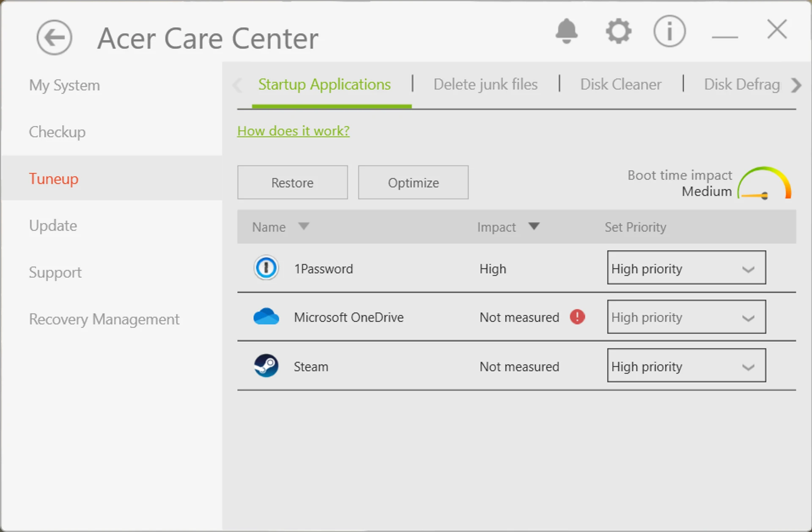Go back using the circled arrow icon

point(54,38)
